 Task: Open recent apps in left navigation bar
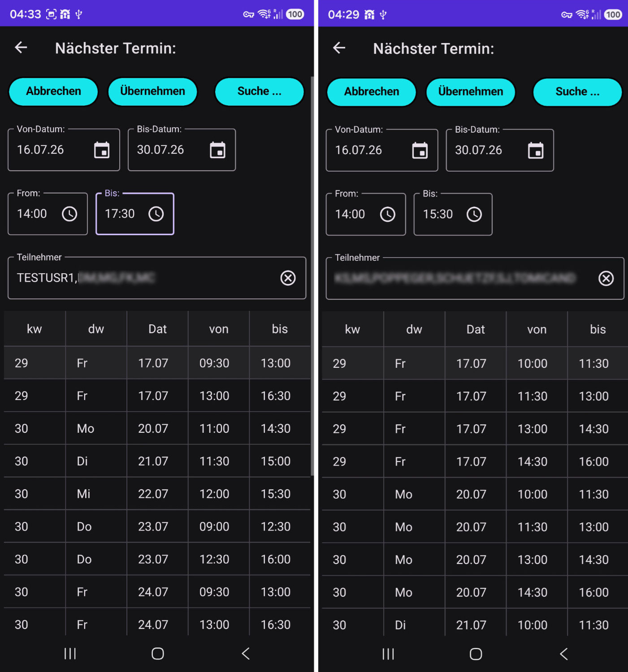(x=70, y=654)
